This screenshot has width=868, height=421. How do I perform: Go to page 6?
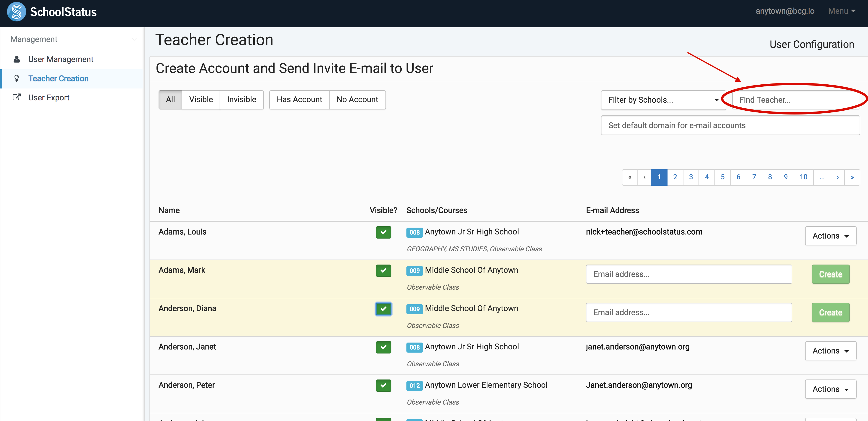pyautogui.click(x=738, y=177)
